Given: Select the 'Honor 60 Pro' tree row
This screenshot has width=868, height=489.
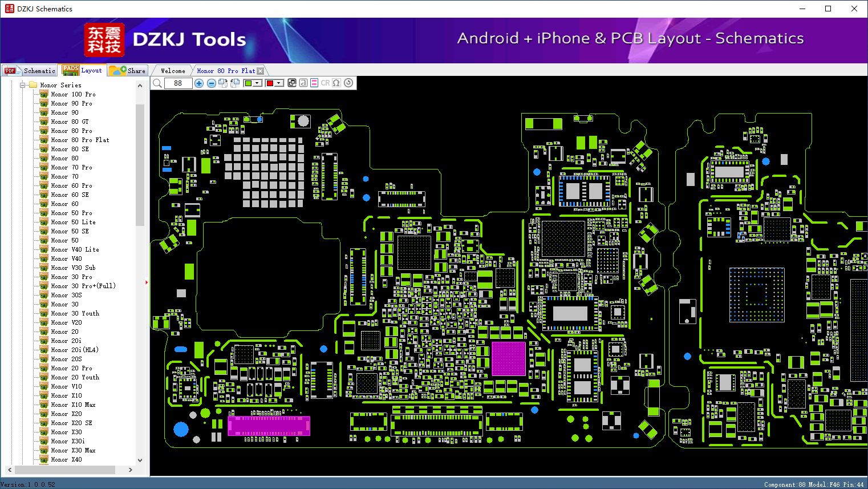Looking at the screenshot, I should click(71, 185).
